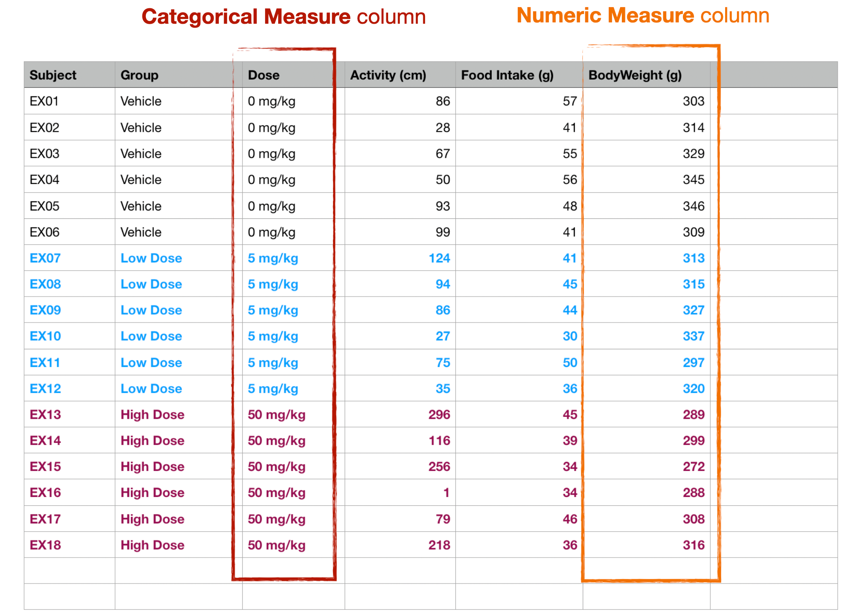857x616 pixels.
Task: Select subject cell EX03
Action: (x=69, y=153)
